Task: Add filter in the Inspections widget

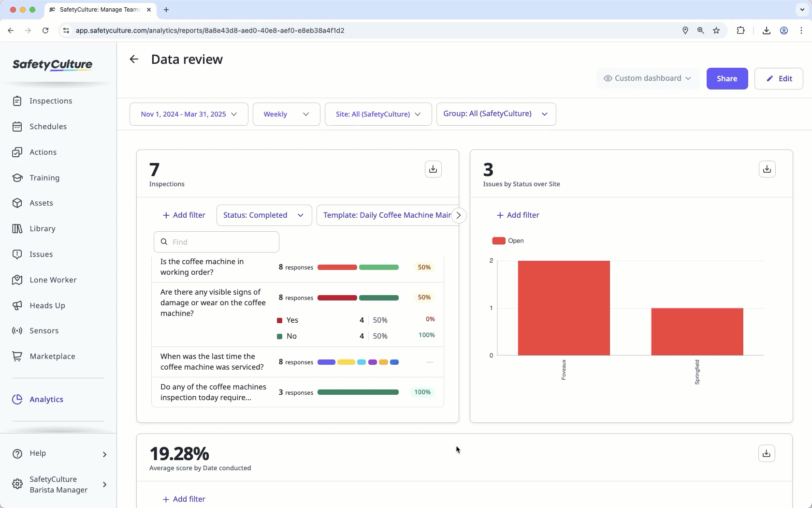Action: click(x=184, y=215)
